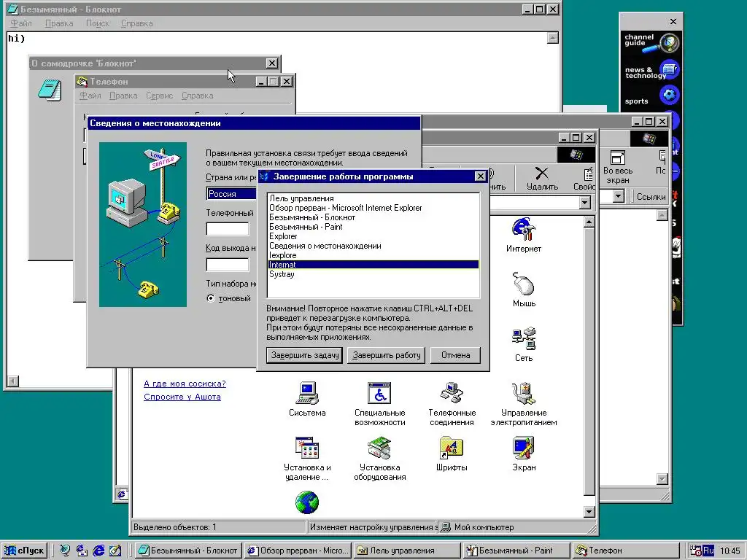
Task: Select 'Explorer' in the task list
Action: [x=373, y=237]
